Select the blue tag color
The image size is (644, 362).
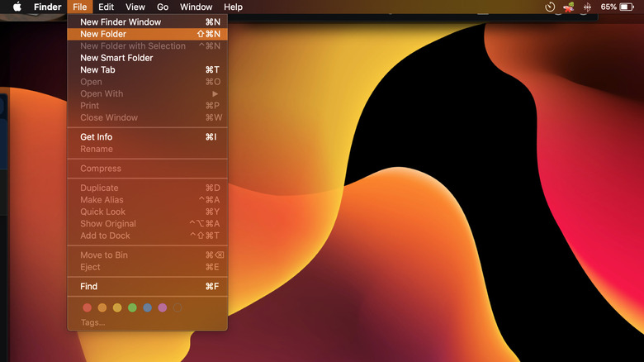[147, 307]
